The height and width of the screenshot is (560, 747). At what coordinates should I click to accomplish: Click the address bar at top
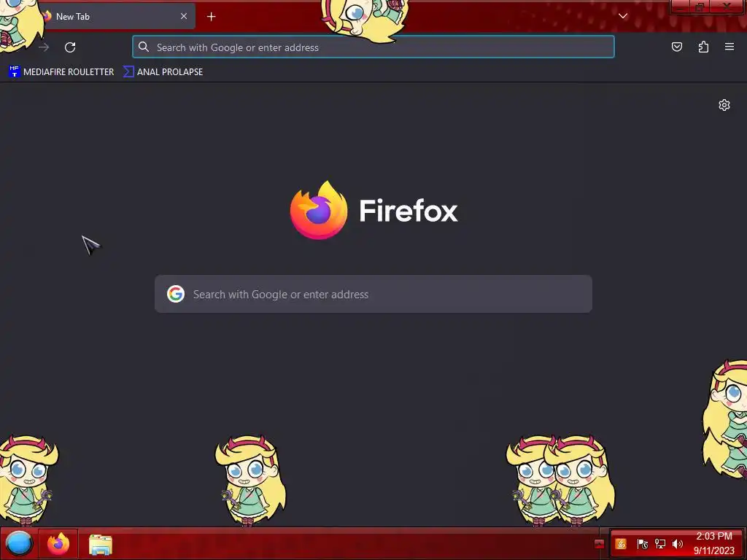tap(373, 47)
